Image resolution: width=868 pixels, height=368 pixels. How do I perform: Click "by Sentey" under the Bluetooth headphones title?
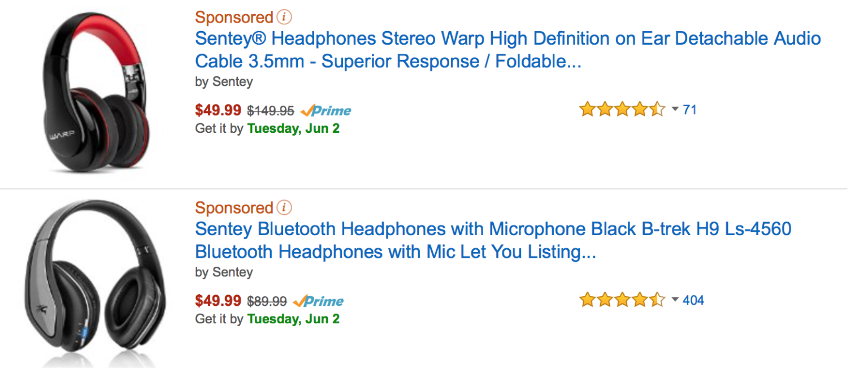click(x=224, y=272)
